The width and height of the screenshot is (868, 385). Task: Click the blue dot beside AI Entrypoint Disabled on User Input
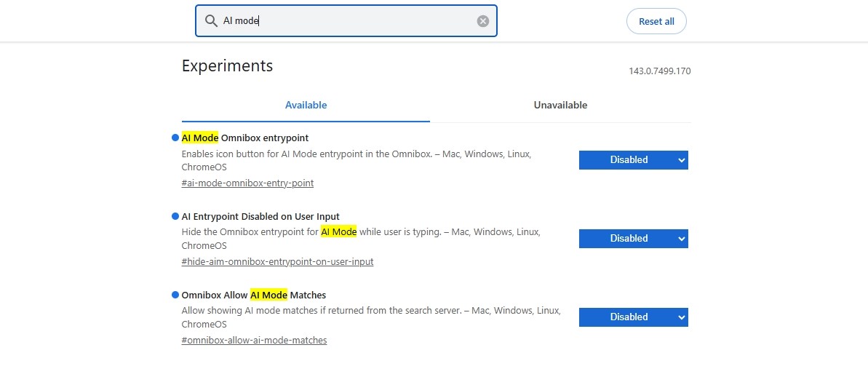175,216
